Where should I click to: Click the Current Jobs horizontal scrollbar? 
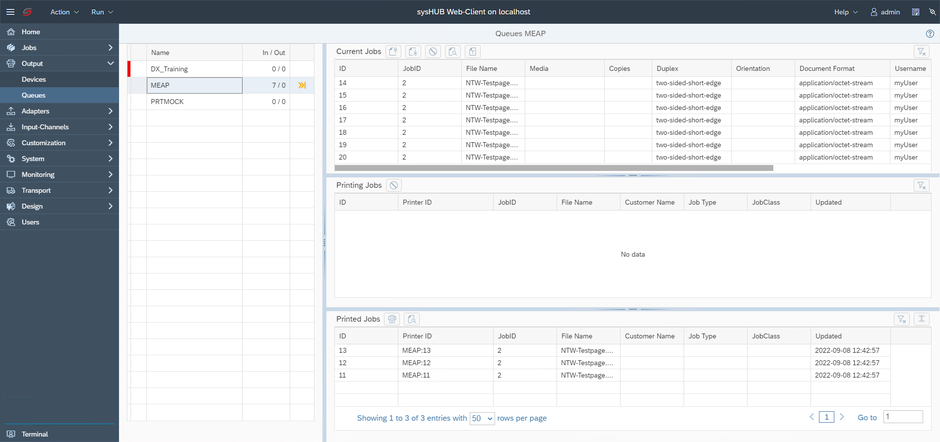click(x=554, y=168)
